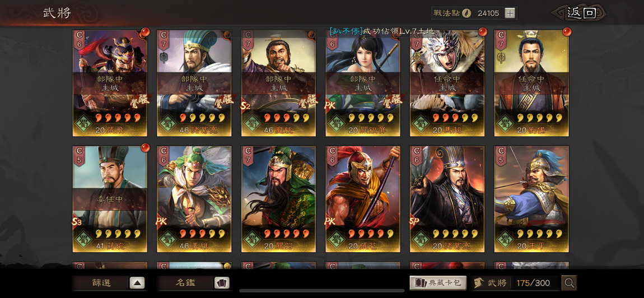Image resolution: width=644 pixels, height=298 pixels.
Task: Click the SP badge on the SP 諸葛亮 card
Action: pos(414,222)
